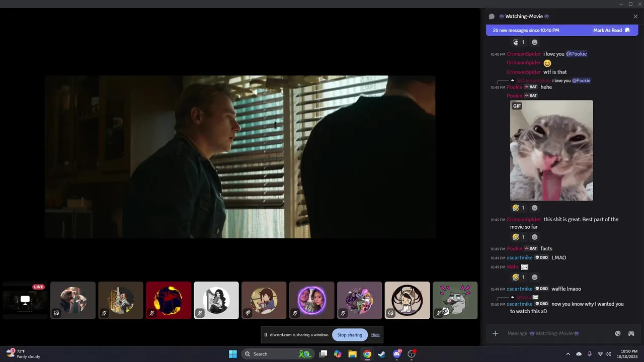Click Mark As Read button
This screenshot has height=362, width=644.
(x=611, y=30)
